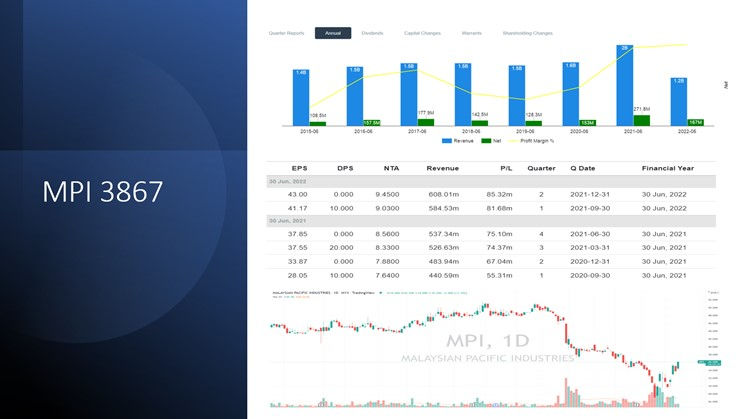Click the 177.9M net value label

tap(426, 113)
